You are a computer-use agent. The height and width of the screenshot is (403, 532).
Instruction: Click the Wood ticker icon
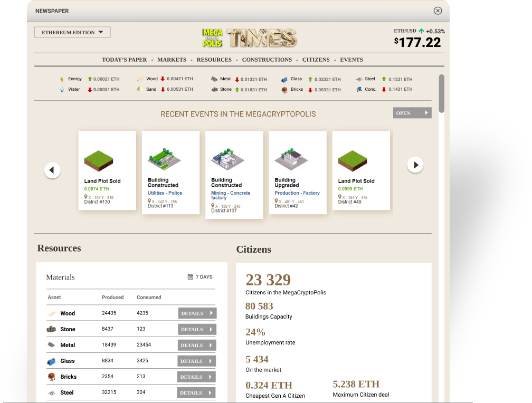click(x=140, y=79)
